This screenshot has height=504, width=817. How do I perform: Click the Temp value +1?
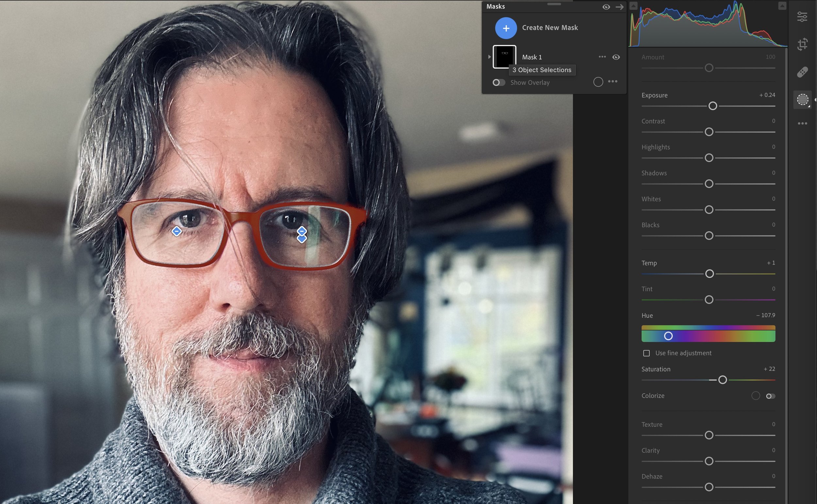771,263
